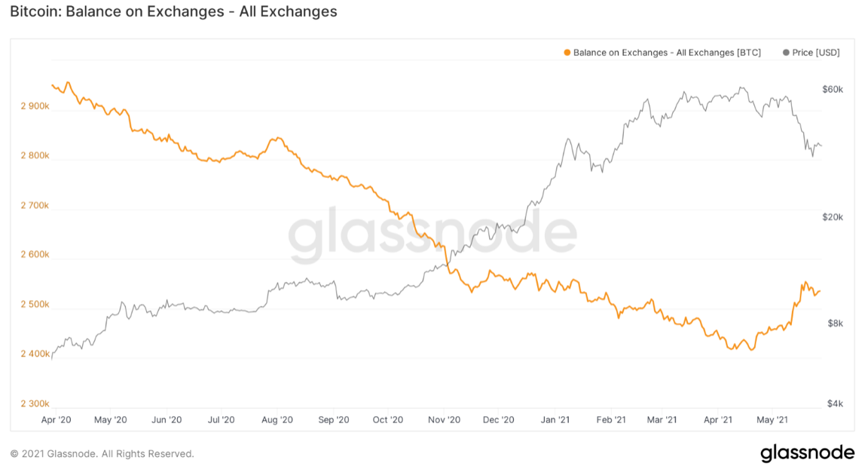Click the 2 900k left axis label
868x469 pixels.
35,106
